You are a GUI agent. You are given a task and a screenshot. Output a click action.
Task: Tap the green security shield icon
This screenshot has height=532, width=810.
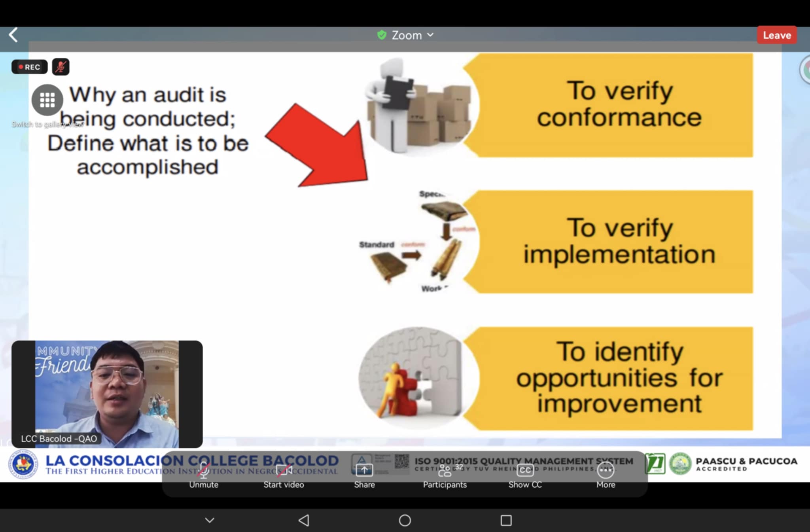[x=382, y=35]
